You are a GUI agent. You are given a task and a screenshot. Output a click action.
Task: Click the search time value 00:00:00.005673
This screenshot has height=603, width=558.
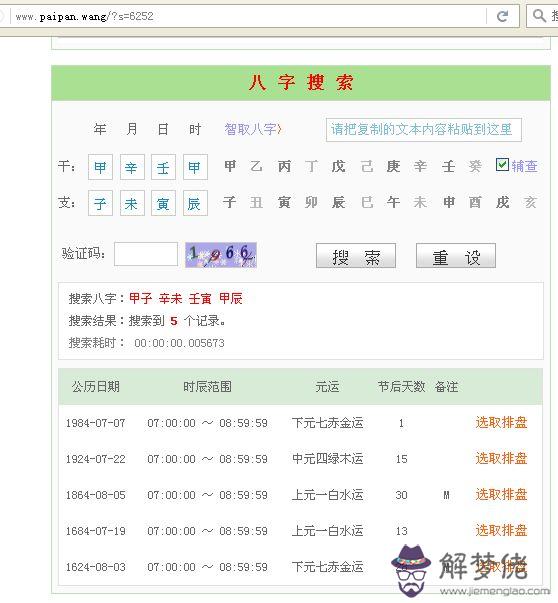(179, 343)
